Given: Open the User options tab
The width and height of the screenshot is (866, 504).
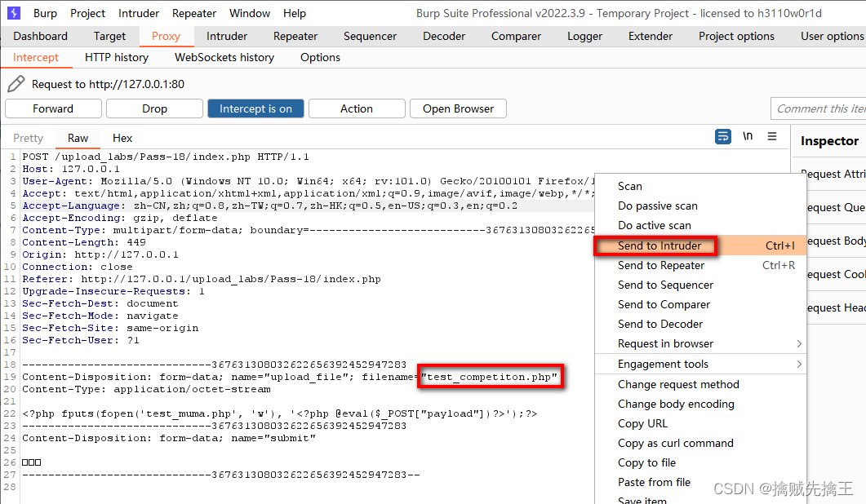Looking at the screenshot, I should click(x=832, y=37).
